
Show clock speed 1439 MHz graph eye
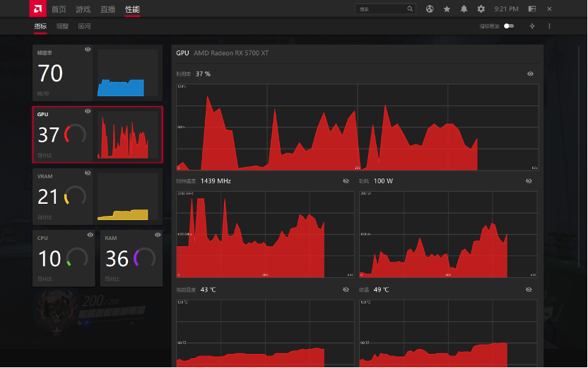tap(346, 181)
